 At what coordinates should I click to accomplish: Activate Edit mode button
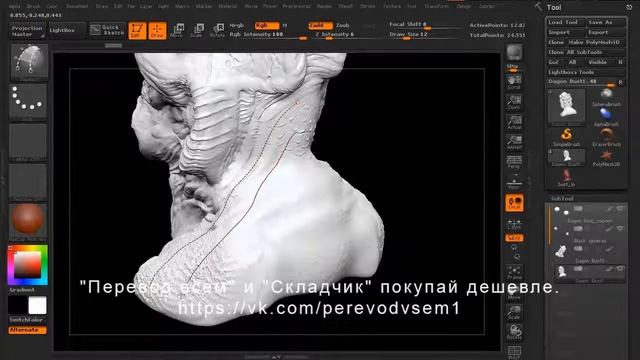coord(137,31)
